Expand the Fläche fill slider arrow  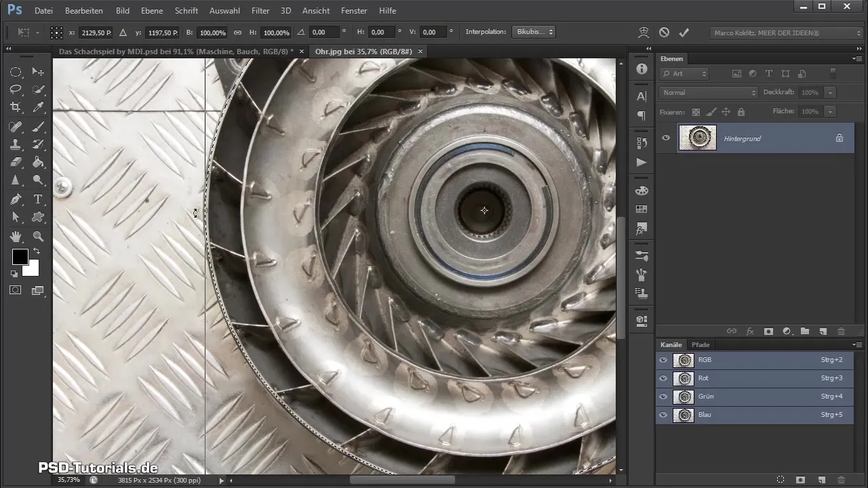tap(831, 111)
